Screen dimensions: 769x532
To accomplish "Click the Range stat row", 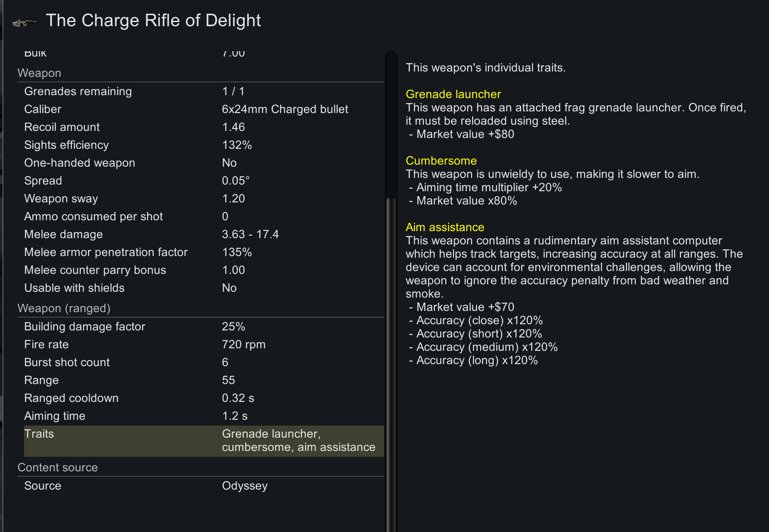I will click(x=204, y=380).
